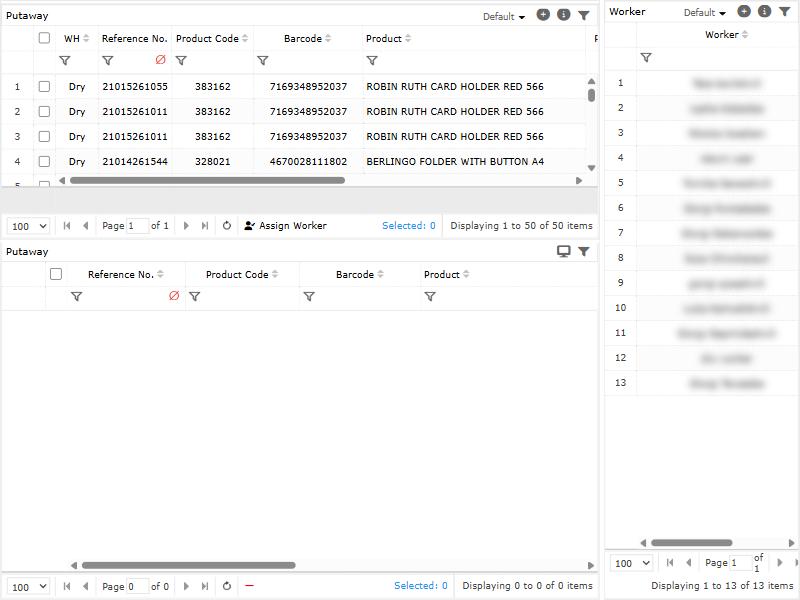
Task: Clear Reference No. filter in top Putaway grid
Action: pyautogui.click(x=161, y=60)
